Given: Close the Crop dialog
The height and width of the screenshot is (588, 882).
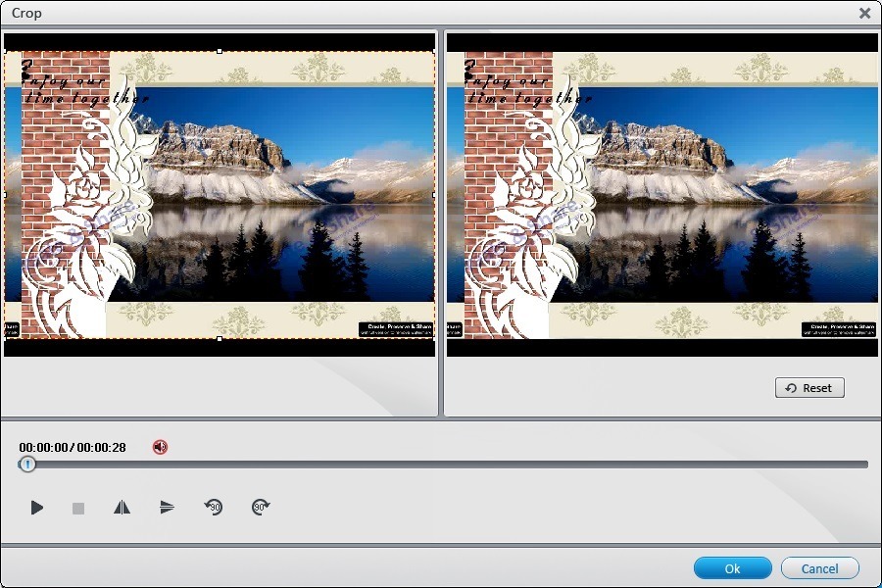Looking at the screenshot, I should [865, 13].
